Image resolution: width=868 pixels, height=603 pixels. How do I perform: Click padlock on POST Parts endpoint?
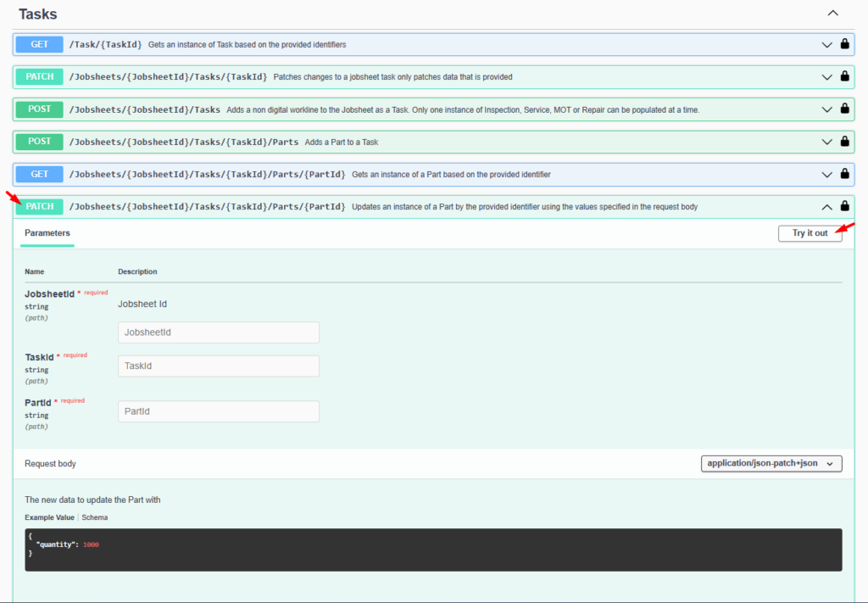[845, 142]
